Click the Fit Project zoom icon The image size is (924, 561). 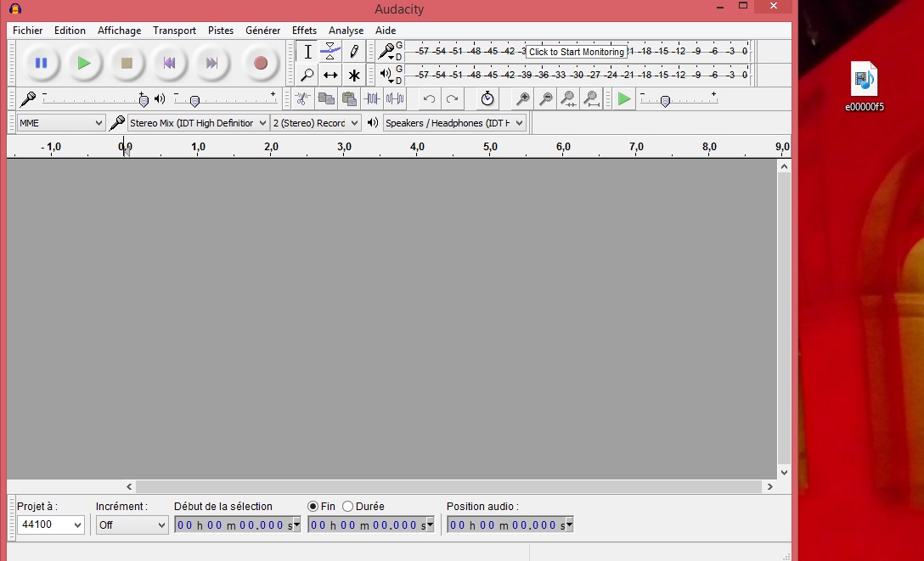pyautogui.click(x=592, y=99)
